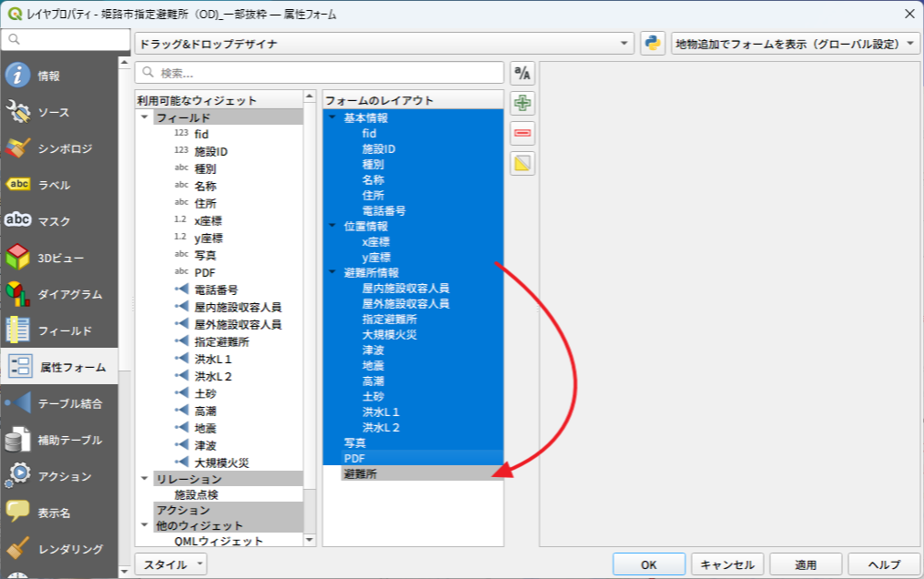Open the ドラッグ&ドロップデザイナ editor dropdown
This screenshot has width=924, height=579.
click(384, 44)
